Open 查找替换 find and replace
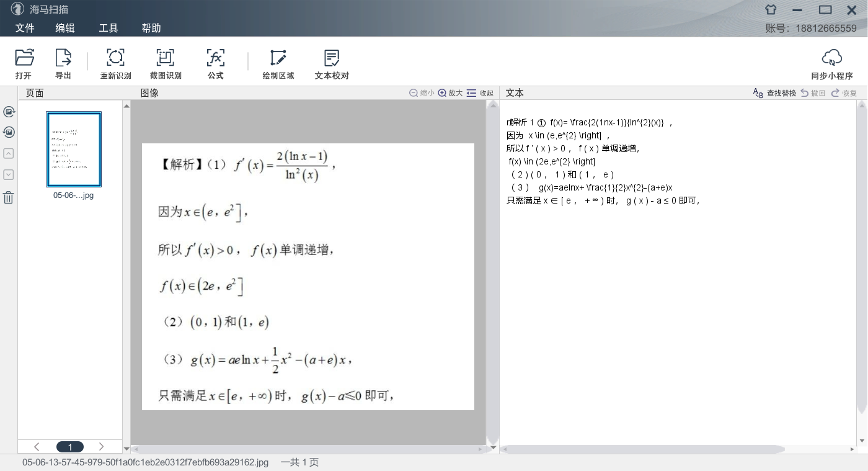This screenshot has height=471, width=868. 774,93
